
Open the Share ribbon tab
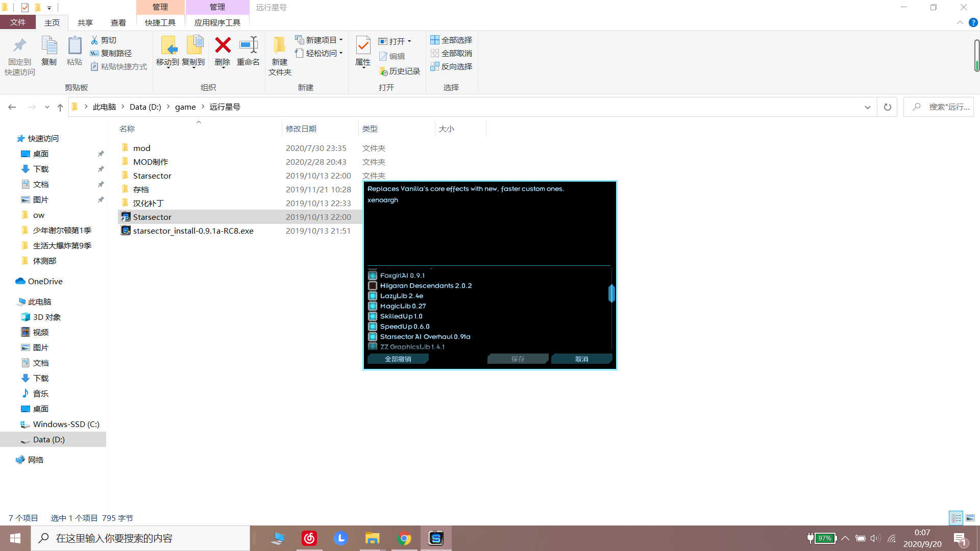[x=85, y=22]
